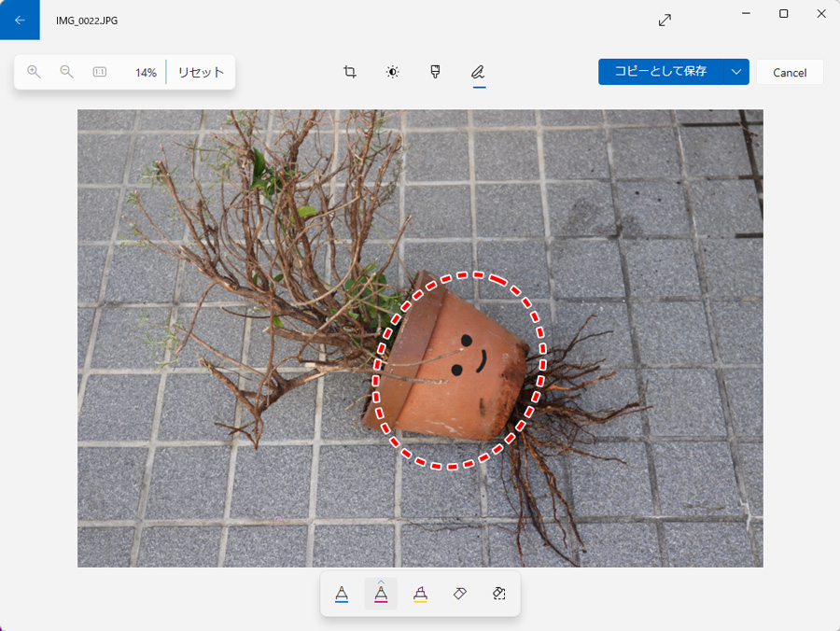This screenshot has width=840, height=631.
Task: Open the Filter tool
Action: coord(435,72)
